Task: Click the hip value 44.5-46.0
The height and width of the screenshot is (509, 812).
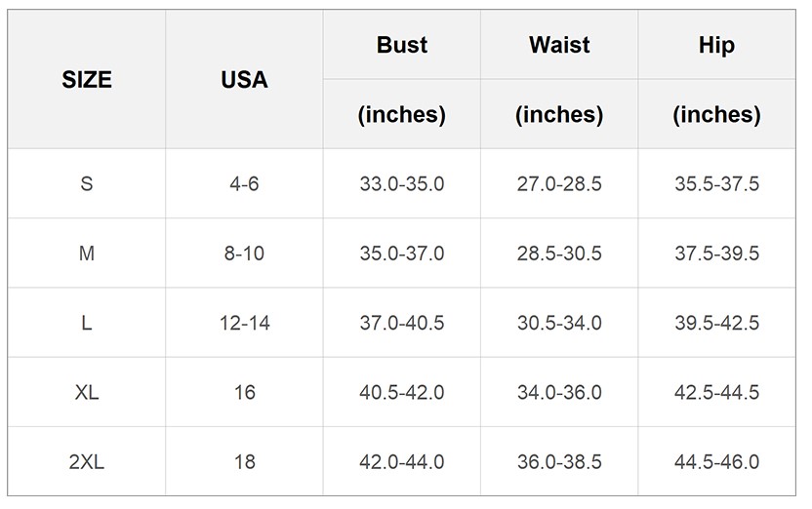Action: (716, 462)
